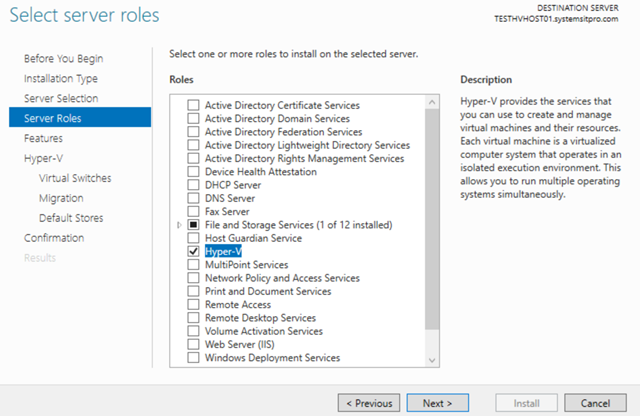The height and width of the screenshot is (416, 640).
Task: Toggle the Web Server (IIS) checkbox
Action: click(193, 345)
